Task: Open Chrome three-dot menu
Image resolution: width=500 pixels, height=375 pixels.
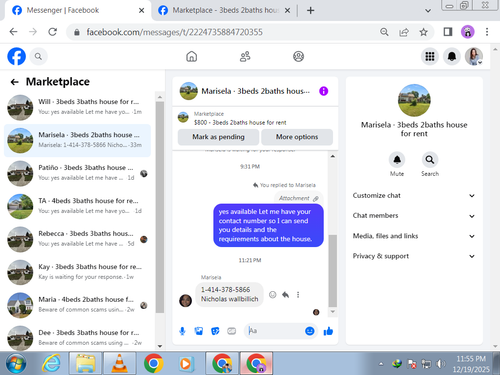Action: (x=487, y=32)
